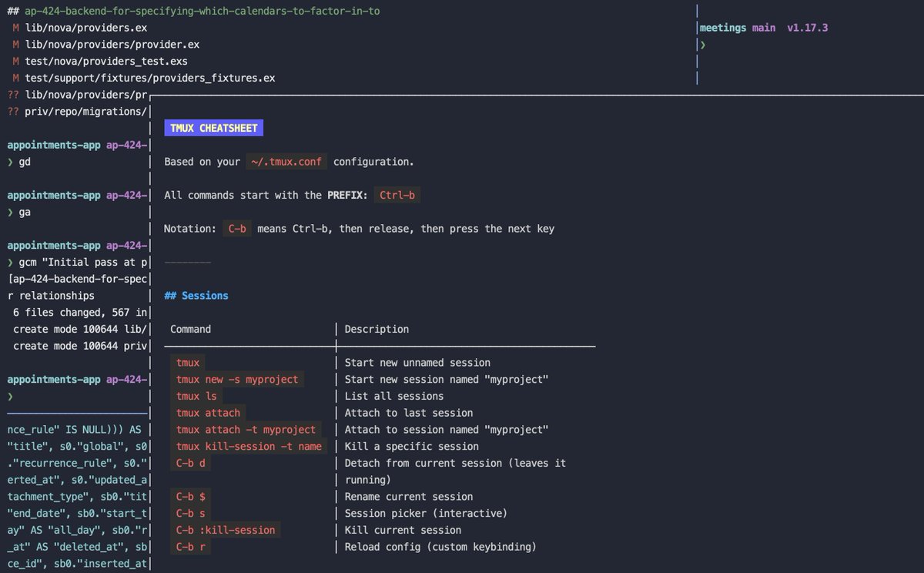Click 'List all sessions' description
924x573 pixels.
tap(394, 396)
